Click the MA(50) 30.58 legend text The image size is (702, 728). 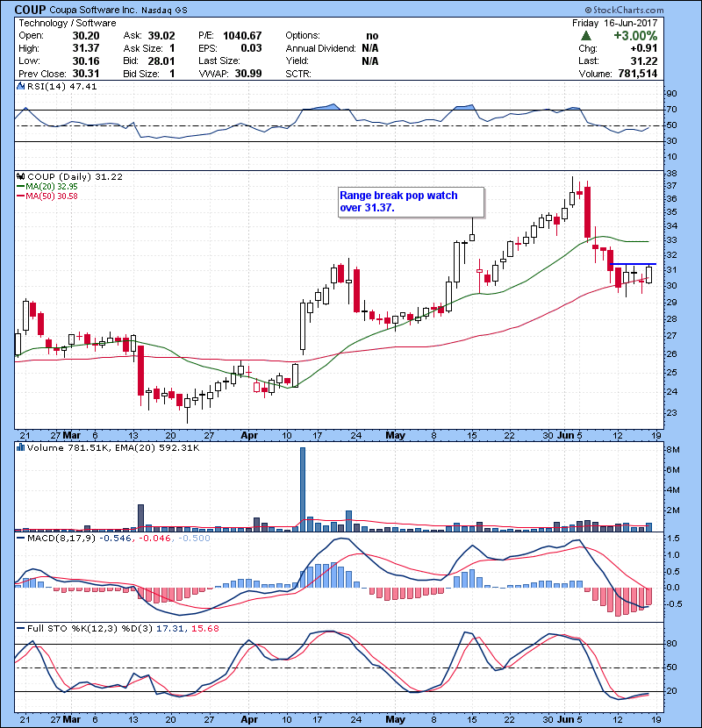(52, 196)
